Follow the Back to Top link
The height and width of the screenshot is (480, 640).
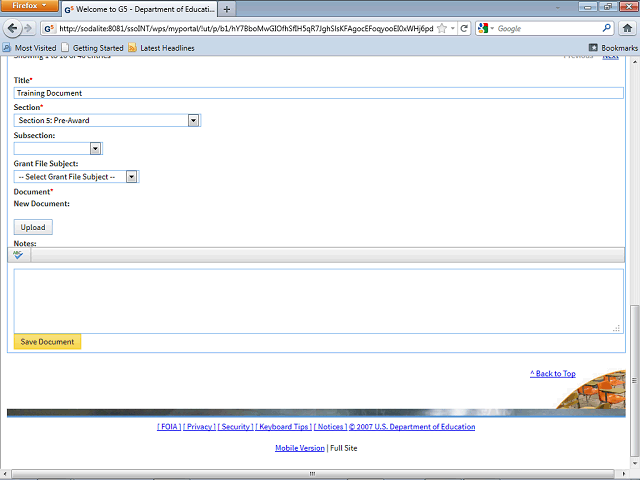click(553, 373)
